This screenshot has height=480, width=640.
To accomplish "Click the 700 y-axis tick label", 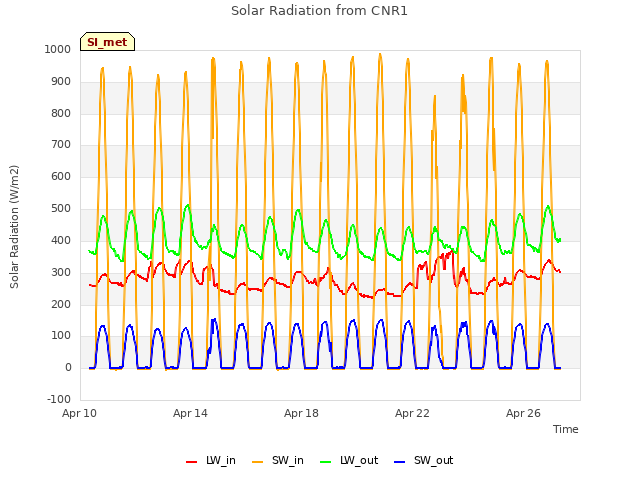I will tap(61, 144).
